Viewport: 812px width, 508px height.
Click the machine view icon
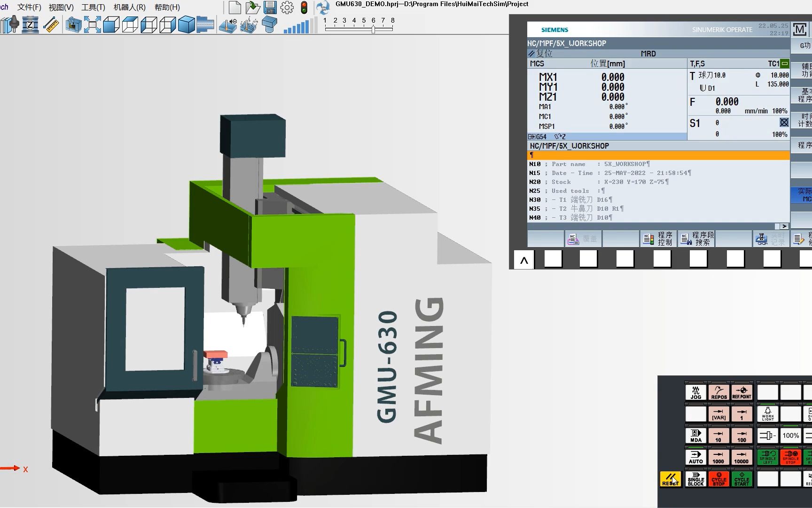[x=73, y=24]
